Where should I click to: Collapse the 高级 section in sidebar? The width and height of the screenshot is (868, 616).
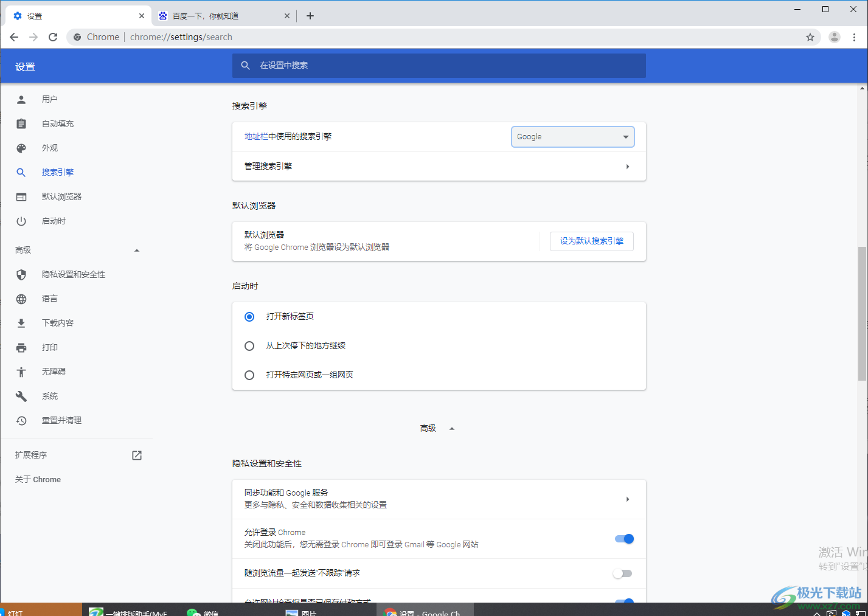137,251
